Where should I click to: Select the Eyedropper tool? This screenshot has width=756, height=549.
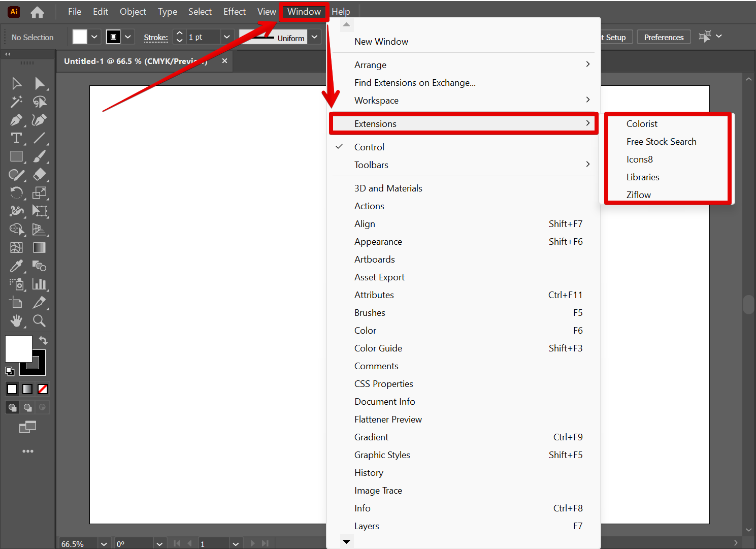[x=16, y=266]
